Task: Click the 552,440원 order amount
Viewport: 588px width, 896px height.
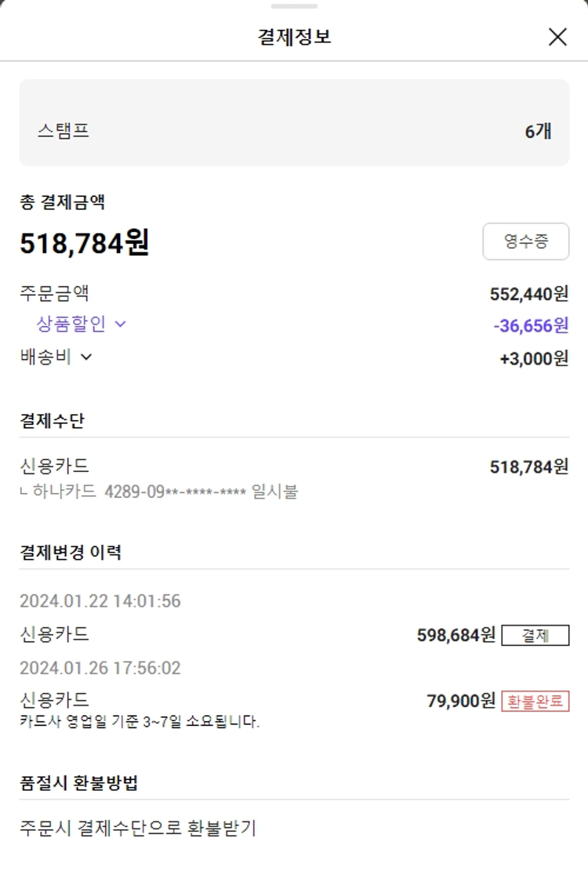Action: [x=529, y=294]
